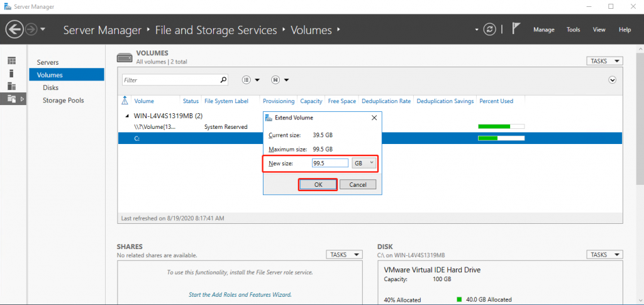Select Volumes in navigation pane
The image size is (644, 305).
67,75
